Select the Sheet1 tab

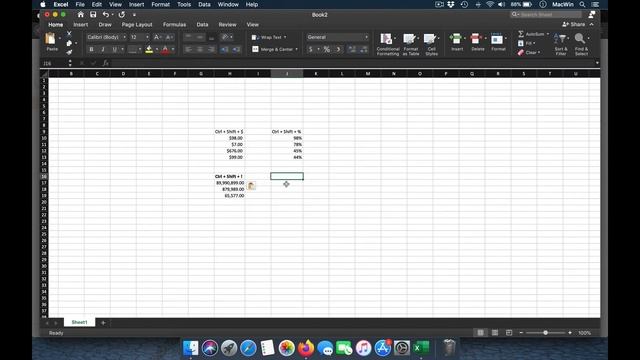tap(79, 322)
